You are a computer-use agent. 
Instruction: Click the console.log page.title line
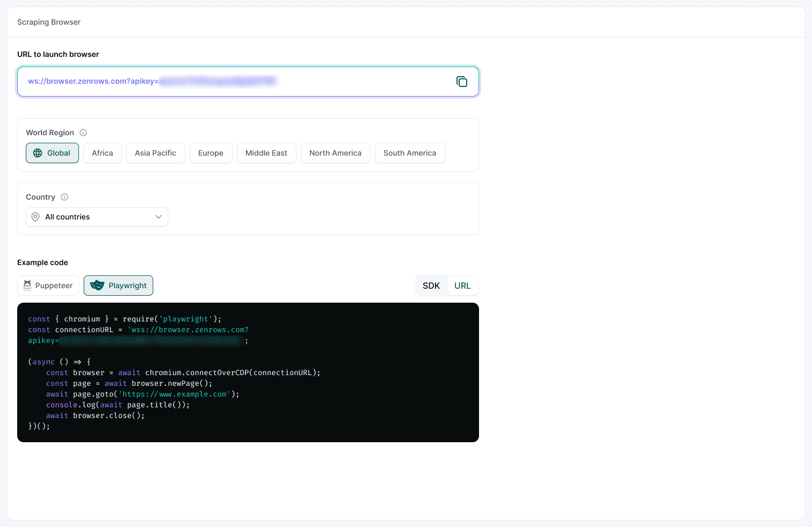pos(118,405)
